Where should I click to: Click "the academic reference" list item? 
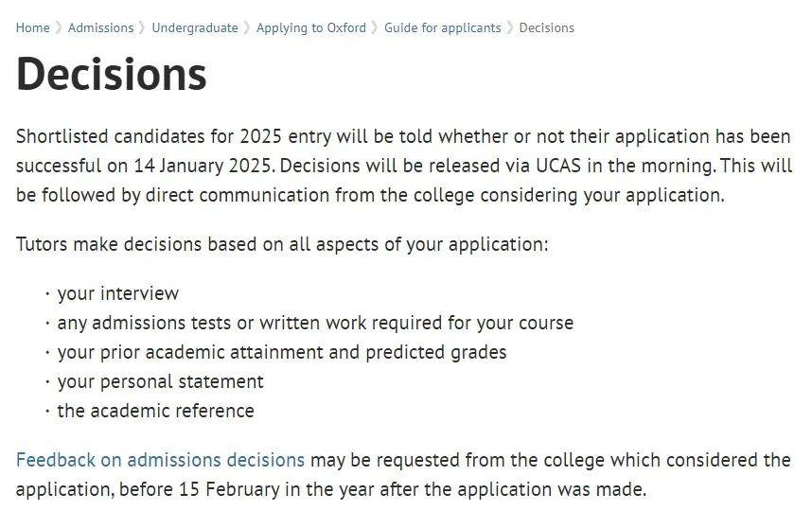click(156, 411)
